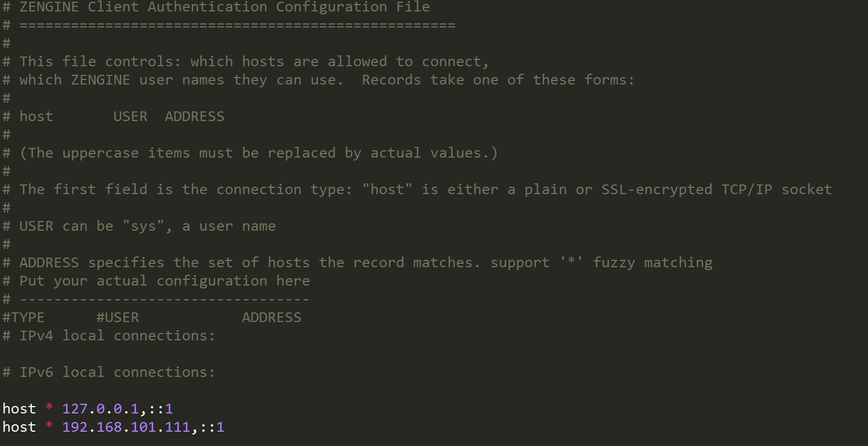Click the "Put your actual configuration here" line

pos(164,281)
